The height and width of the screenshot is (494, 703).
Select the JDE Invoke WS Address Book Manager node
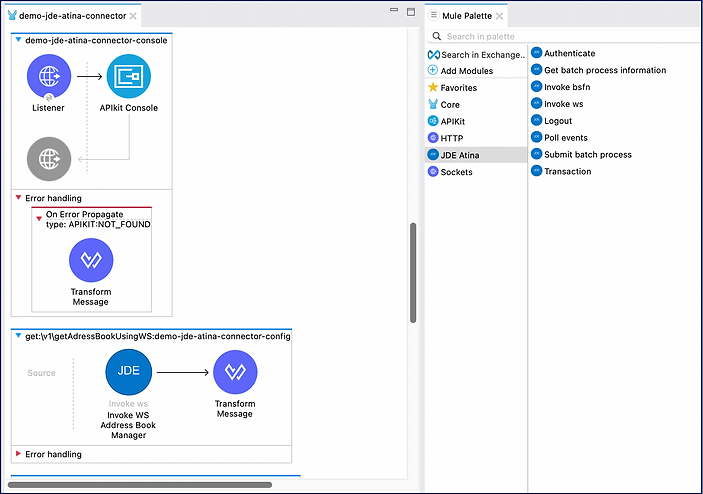pos(129,372)
